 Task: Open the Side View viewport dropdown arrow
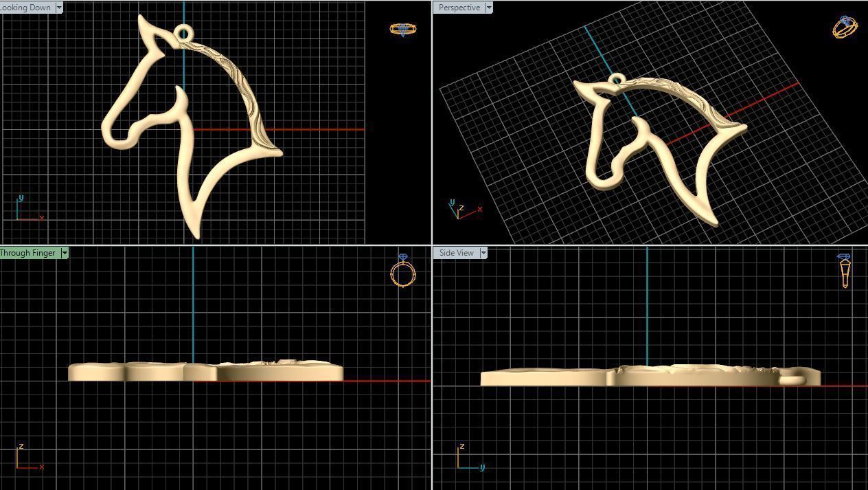tap(483, 253)
